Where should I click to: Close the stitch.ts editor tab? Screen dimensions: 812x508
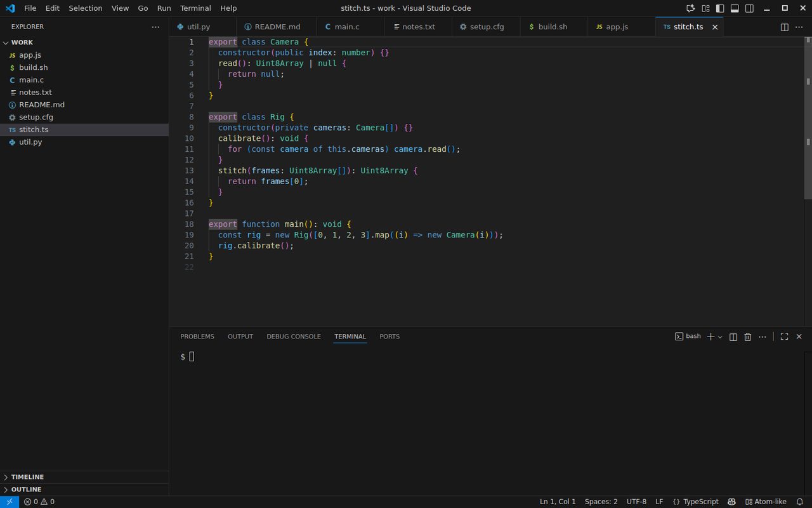[715, 27]
